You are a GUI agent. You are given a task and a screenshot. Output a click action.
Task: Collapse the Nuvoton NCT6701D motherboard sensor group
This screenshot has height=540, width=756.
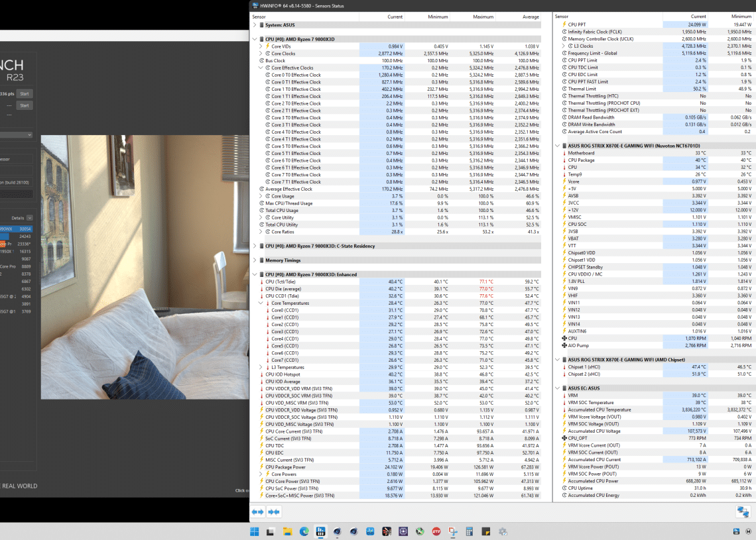point(557,146)
